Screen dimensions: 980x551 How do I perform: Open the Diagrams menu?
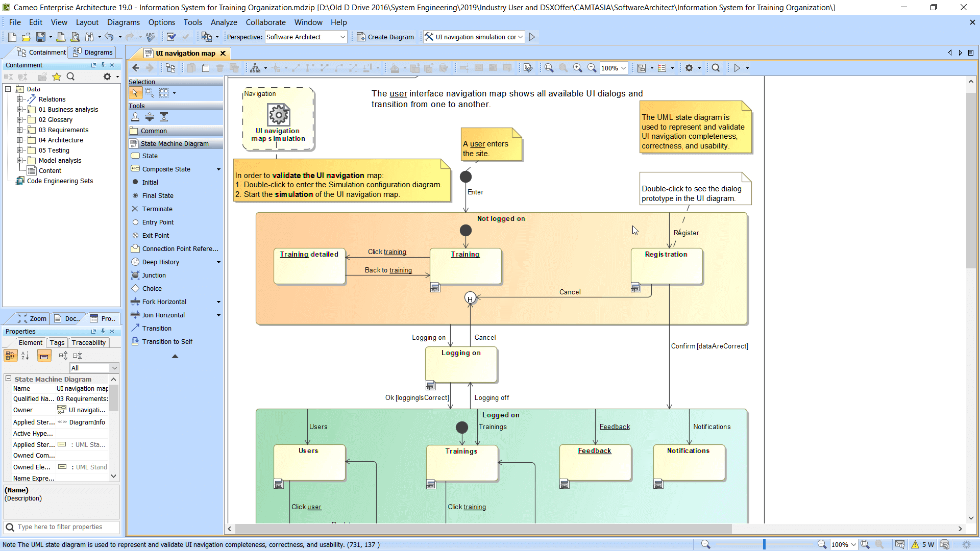click(x=123, y=22)
